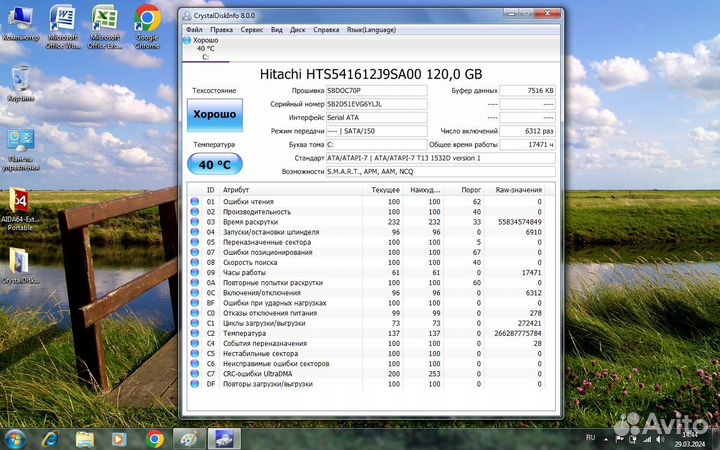Click status circle of Температура row
Image resolution: width=720 pixels, height=450 pixels.
[195, 333]
